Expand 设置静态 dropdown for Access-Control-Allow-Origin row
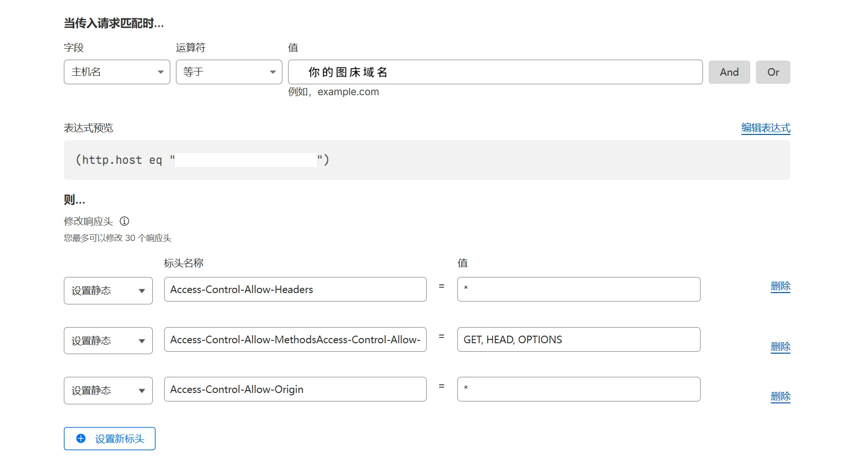Image resolution: width=868 pixels, height=463 pixels. [x=108, y=391]
